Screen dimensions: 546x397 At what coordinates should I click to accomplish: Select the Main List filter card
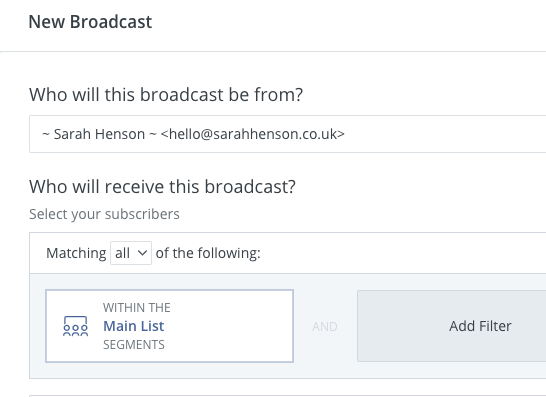(170, 326)
